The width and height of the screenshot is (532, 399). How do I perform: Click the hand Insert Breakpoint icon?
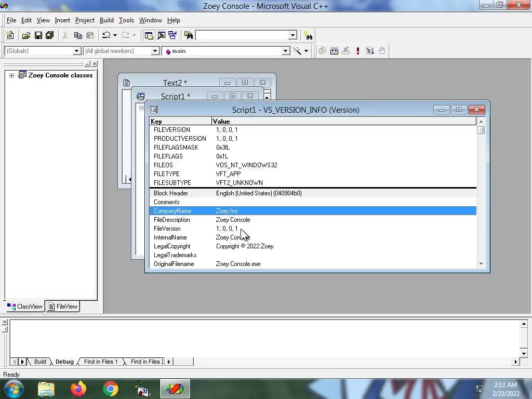tap(382, 51)
